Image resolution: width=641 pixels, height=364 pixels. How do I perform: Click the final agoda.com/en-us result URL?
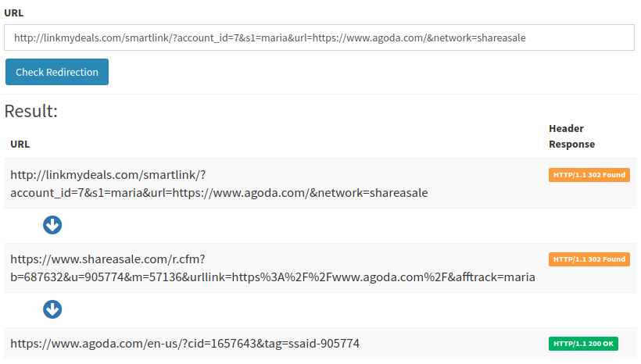[x=184, y=344]
